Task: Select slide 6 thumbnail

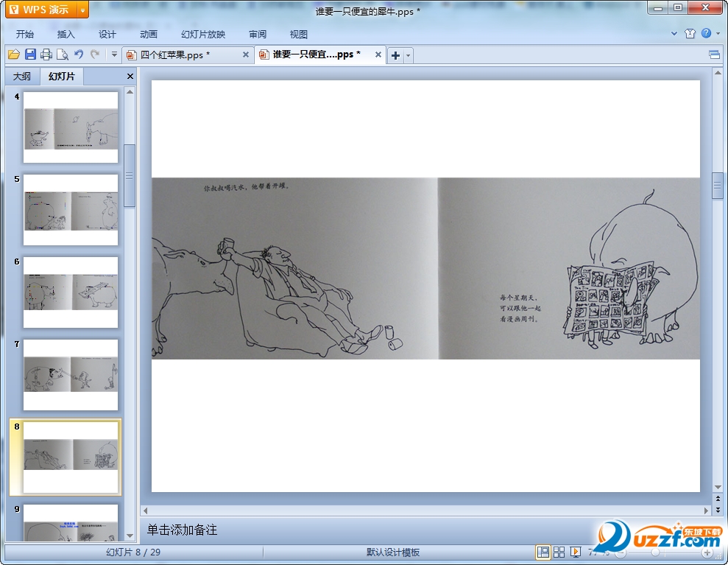Action: pos(71,292)
